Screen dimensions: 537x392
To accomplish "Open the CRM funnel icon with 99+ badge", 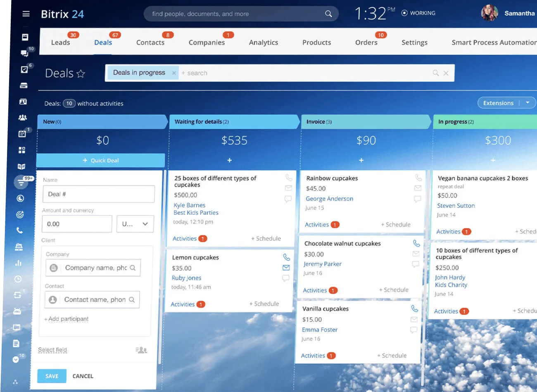I will click(x=21, y=182).
